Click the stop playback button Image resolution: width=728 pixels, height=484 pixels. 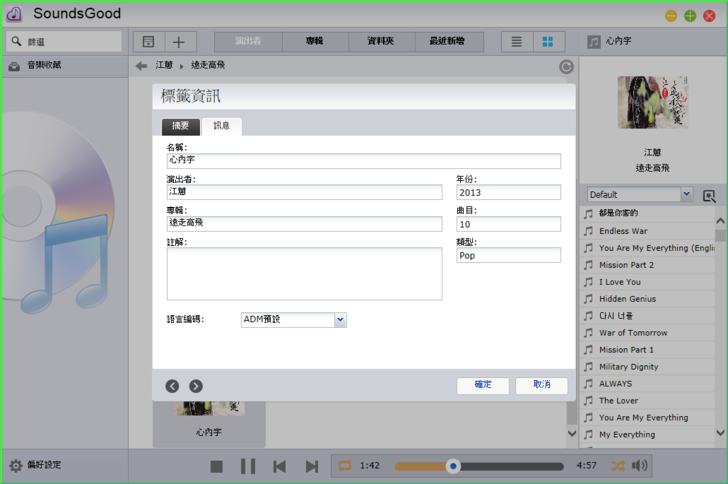[216, 466]
